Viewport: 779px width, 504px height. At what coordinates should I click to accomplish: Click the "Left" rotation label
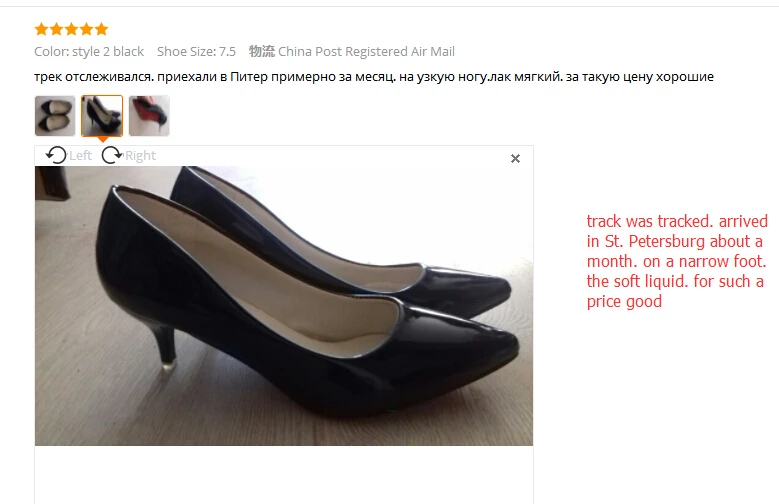(x=80, y=156)
